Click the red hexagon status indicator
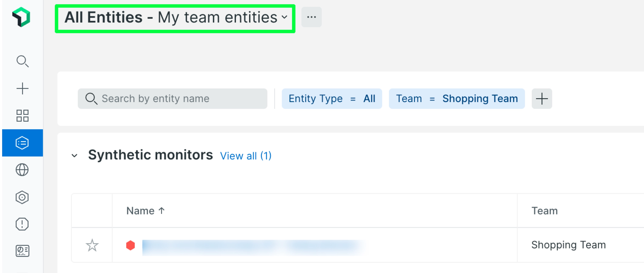Screen dimensions: 644x273 (131, 245)
